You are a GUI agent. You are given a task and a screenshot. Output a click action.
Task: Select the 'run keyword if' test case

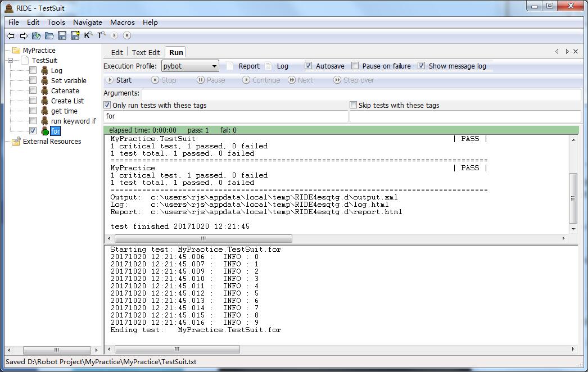pos(73,121)
